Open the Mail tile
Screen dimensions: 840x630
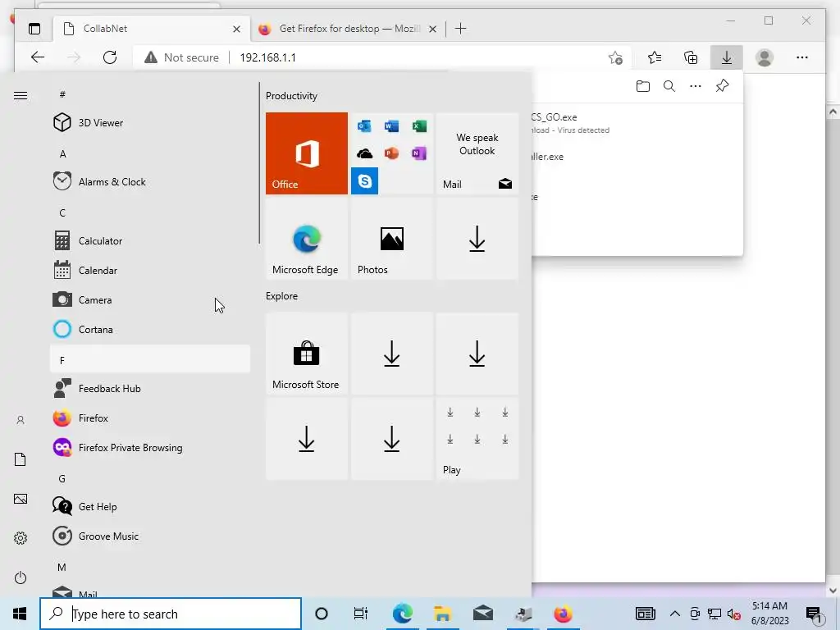point(477,153)
